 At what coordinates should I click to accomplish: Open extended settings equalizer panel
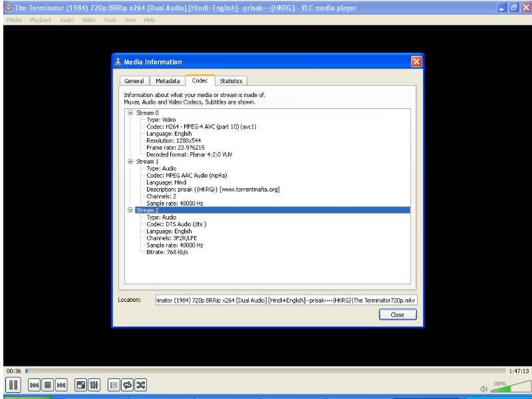94,385
